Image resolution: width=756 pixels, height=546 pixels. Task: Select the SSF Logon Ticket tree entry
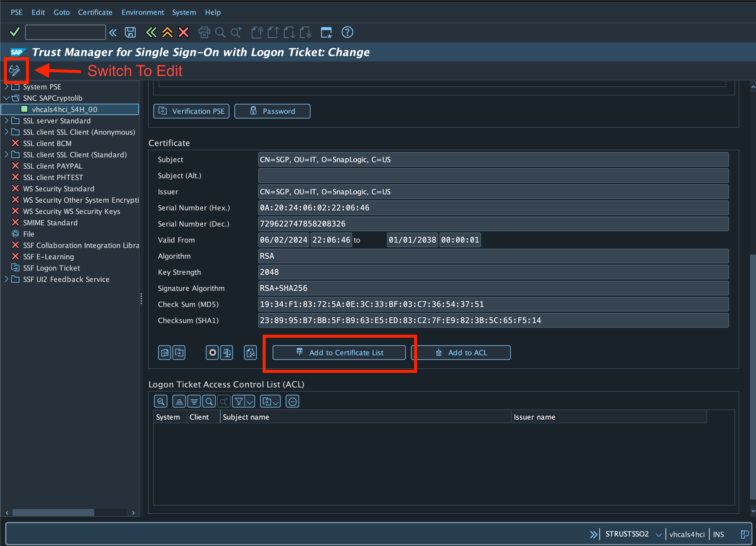(x=51, y=268)
